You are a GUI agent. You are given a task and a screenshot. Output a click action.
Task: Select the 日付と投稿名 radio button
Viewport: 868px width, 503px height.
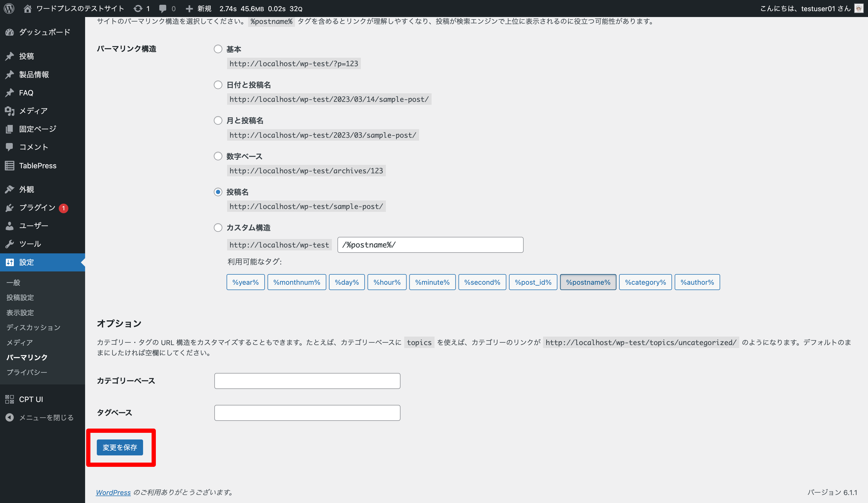click(218, 85)
